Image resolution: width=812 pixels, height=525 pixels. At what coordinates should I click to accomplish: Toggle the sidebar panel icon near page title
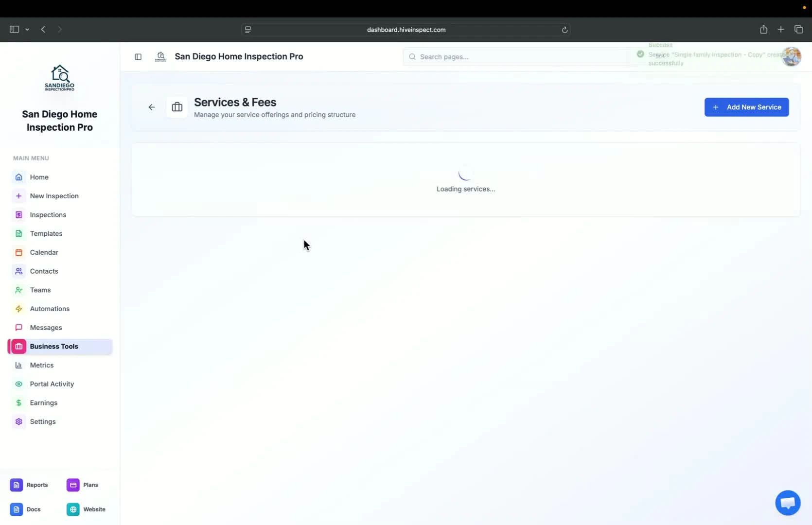(138, 57)
